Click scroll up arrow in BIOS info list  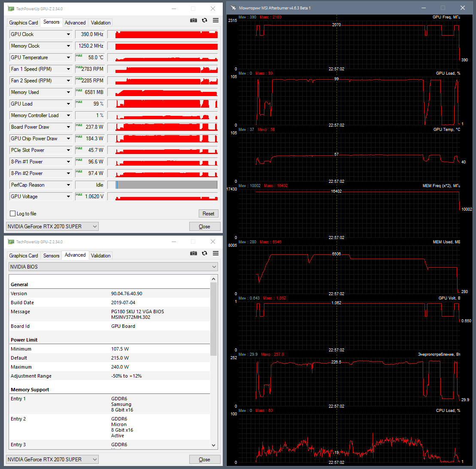pyautogui.click(x=213, y=279)
